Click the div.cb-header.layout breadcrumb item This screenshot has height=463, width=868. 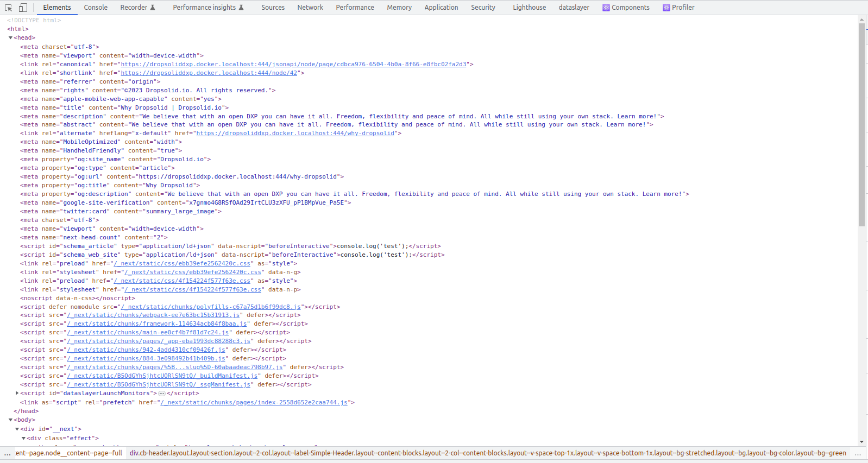pyautogui.click(x=488, y=453)
